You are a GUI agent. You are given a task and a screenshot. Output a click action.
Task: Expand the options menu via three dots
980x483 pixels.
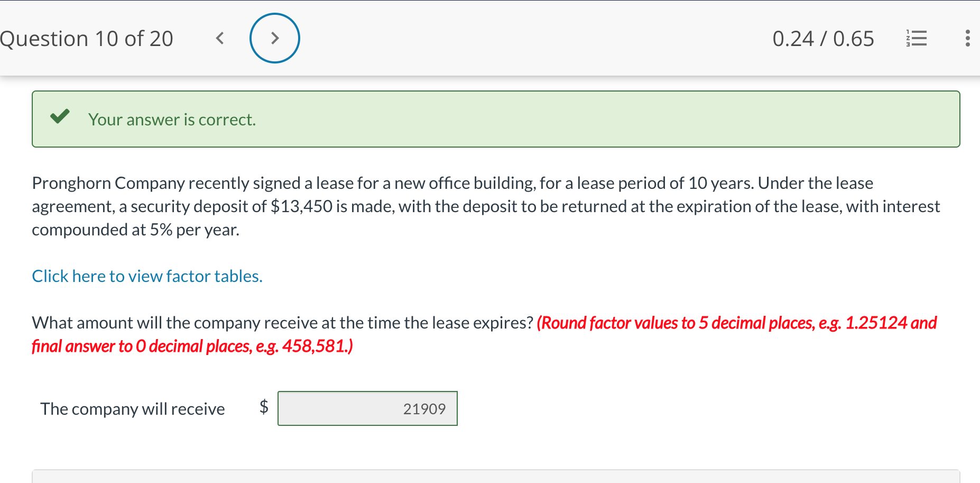968,38
